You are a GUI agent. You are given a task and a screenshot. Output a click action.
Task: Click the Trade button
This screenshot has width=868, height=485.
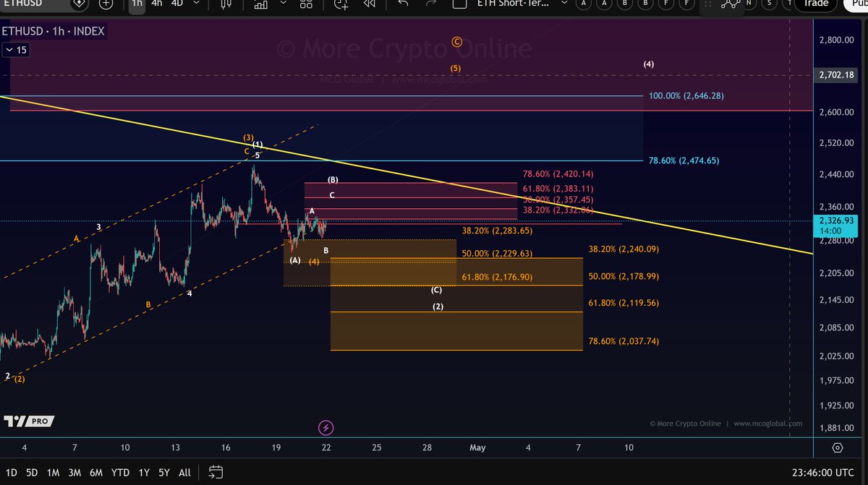click(x=815, y=3)
